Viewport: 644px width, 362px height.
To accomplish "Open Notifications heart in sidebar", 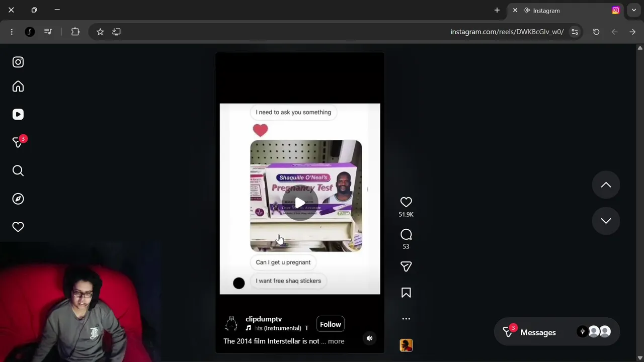I will point(18,227).
